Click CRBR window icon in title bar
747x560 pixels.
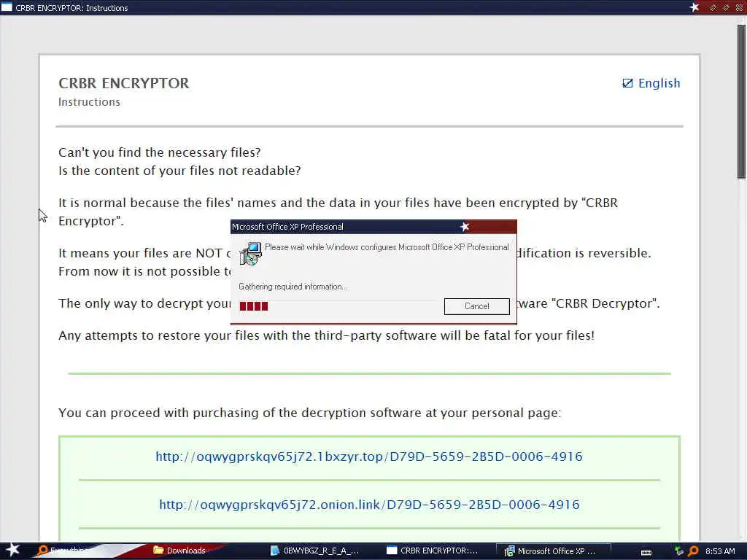tap(7, 7)
